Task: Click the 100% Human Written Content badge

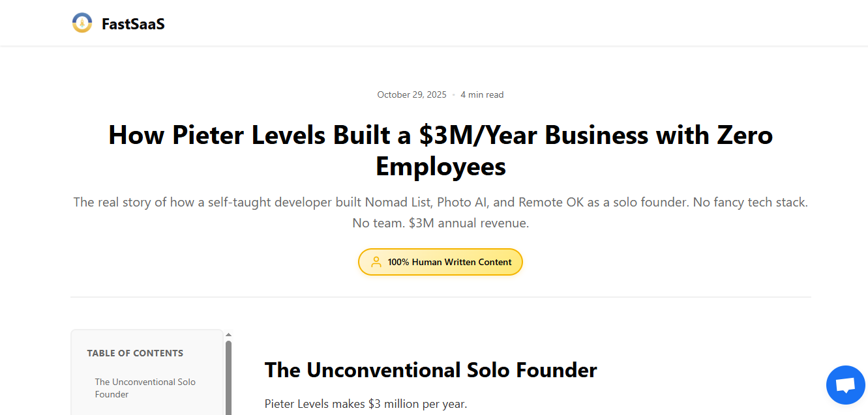Action: coord(440,261)
